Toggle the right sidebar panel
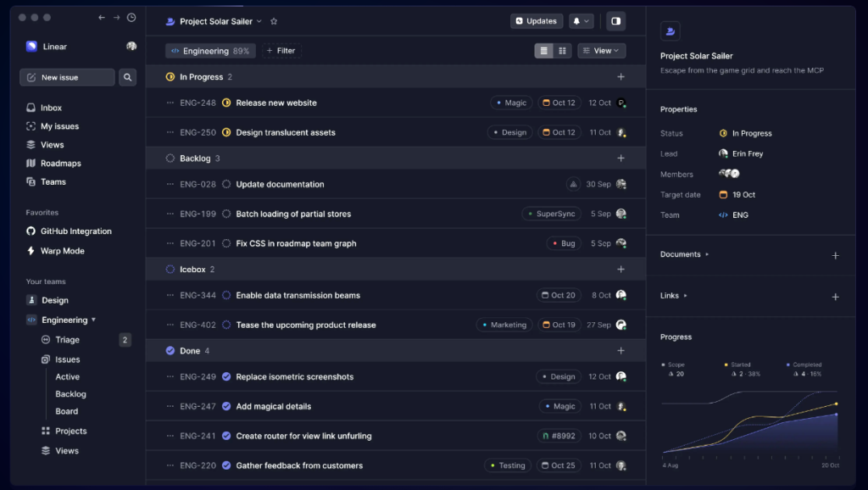Viewport: 868px width, 490px height. click(x=615, y=20)
